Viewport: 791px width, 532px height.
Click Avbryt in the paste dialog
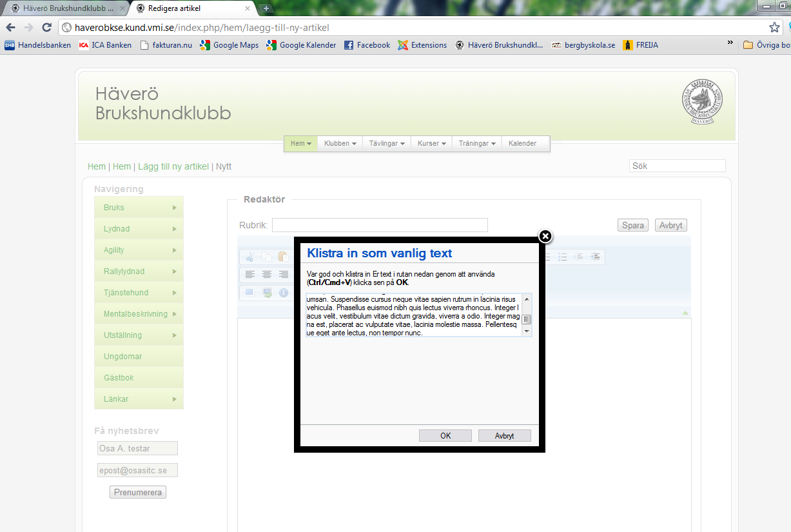[x=505, y=436]
